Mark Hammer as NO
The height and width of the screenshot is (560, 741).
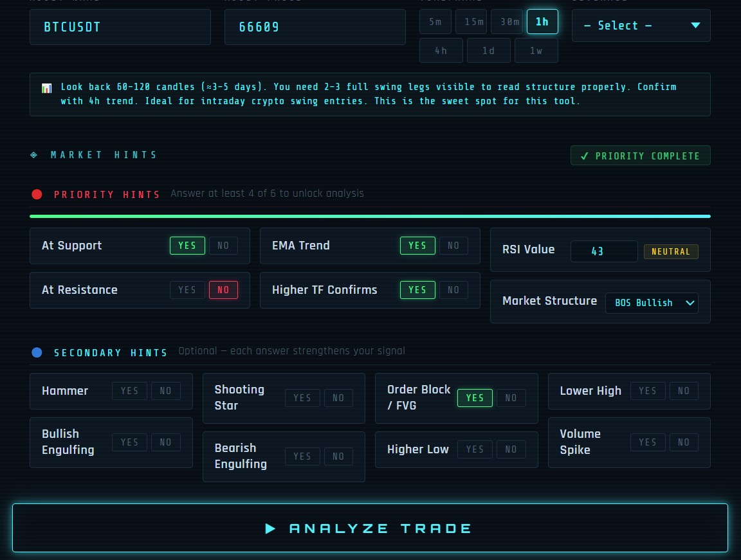pos(165,391)
